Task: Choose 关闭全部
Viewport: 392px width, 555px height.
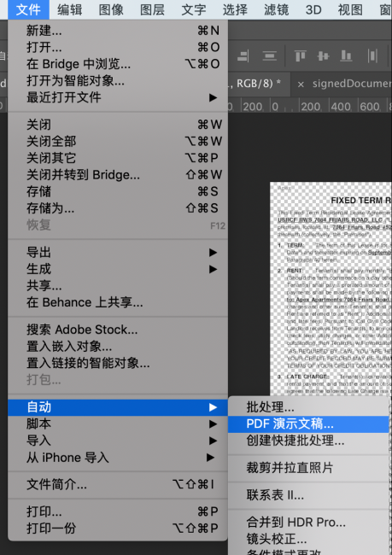Action: pos(118,141)
